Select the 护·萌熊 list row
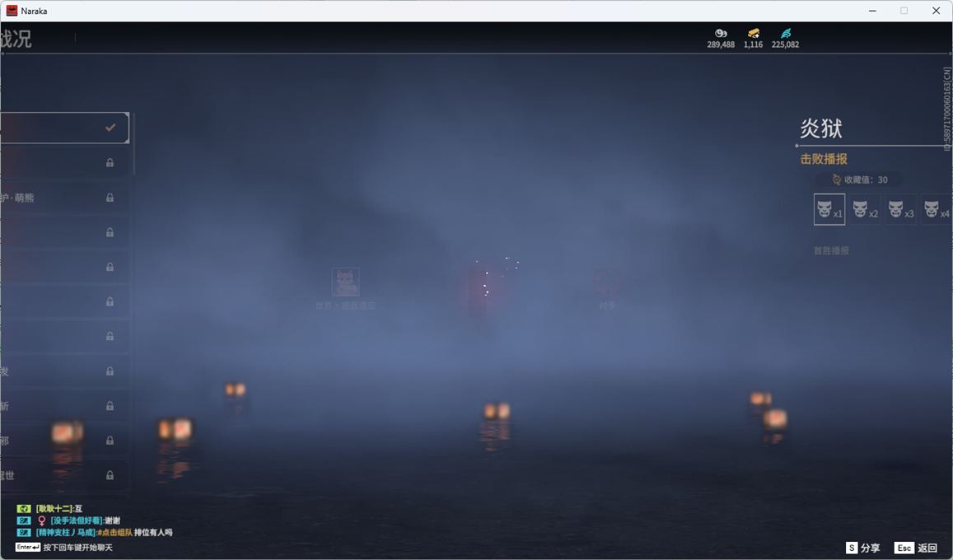Image resolution: width=953 pixels, height=560 pixels. pyautogui.click(x=63, y=198)
